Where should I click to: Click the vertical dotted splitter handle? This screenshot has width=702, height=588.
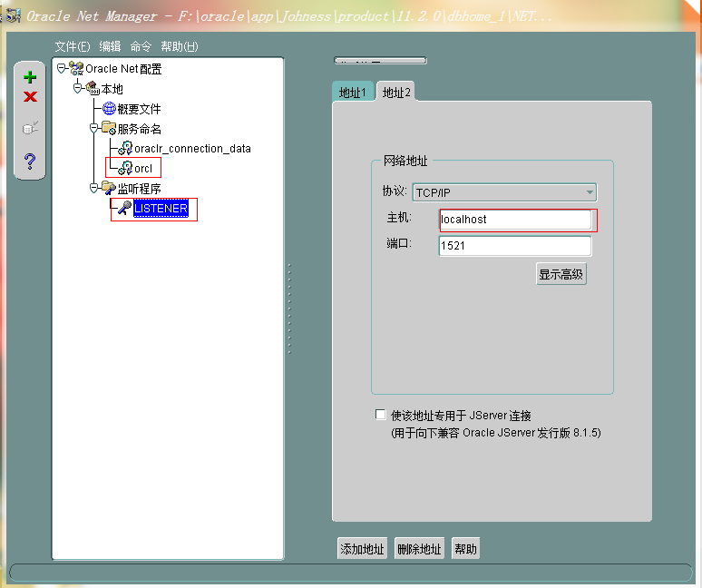[289, 309]
